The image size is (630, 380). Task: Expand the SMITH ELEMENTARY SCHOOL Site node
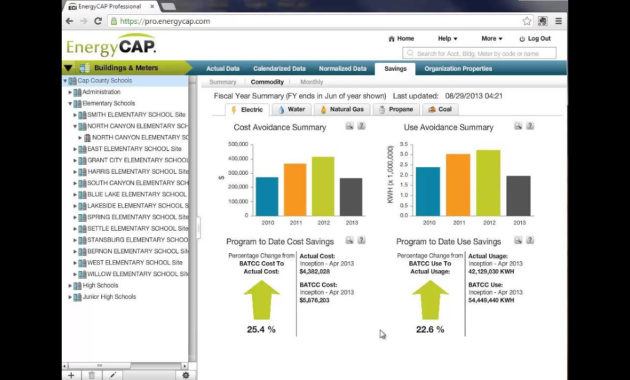75,115
